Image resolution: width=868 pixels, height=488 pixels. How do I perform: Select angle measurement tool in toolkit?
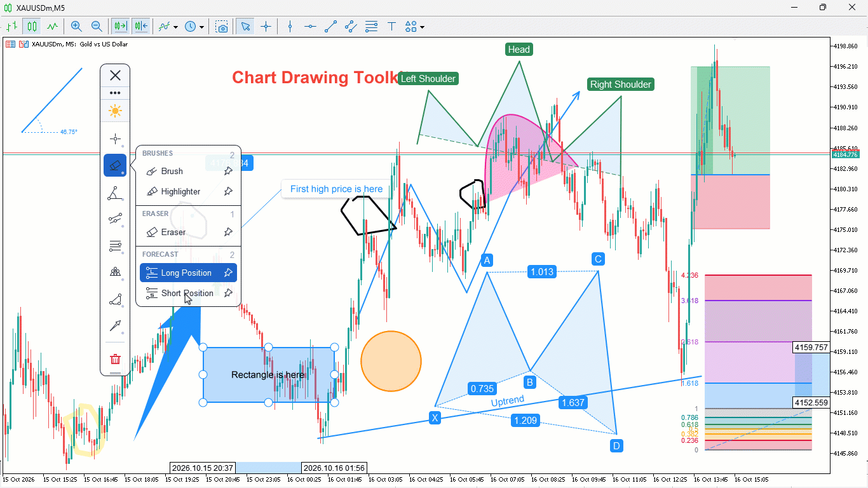(115, 193)
